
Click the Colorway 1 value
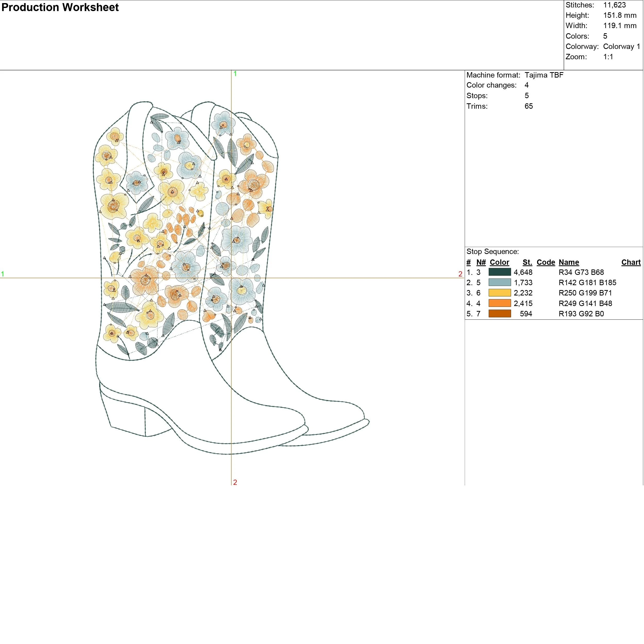(621, 46)
